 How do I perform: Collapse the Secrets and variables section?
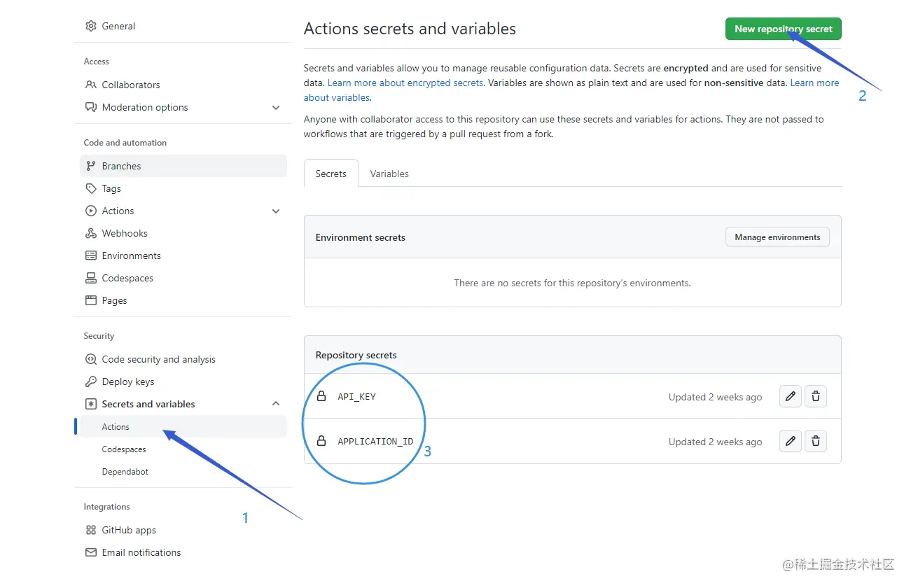[x=276, y=404]
